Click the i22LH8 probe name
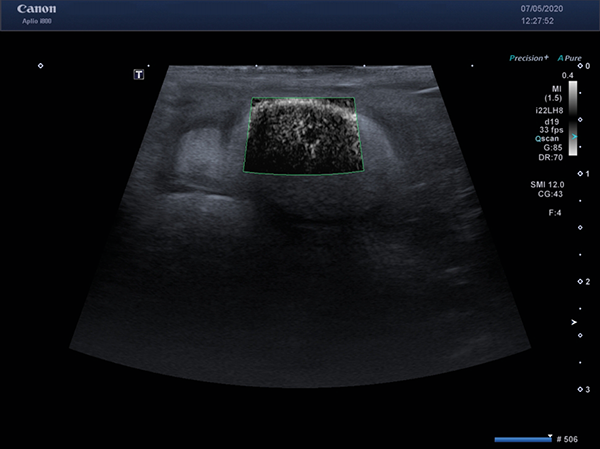The image size is (600, 449). click(x=549, y=111)
